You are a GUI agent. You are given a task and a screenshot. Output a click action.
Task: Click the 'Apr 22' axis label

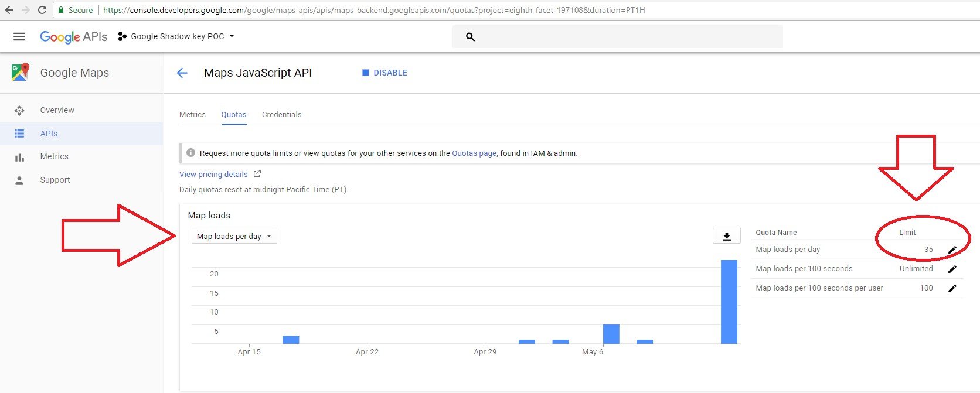(x=367, y=352)
